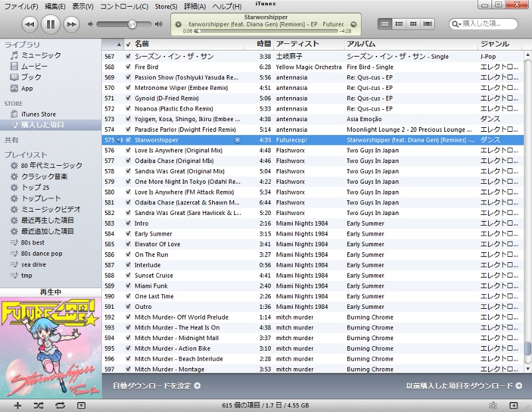The image size is (532, 412).
Task: Click the low volume speaker icon
Action: pyautogui.click(x=90, y=25)
